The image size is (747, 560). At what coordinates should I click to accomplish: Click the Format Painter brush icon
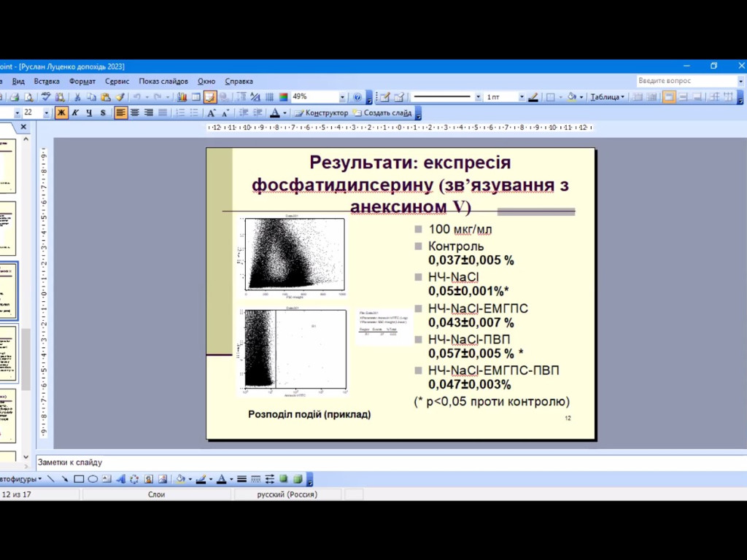coord(120,97)
